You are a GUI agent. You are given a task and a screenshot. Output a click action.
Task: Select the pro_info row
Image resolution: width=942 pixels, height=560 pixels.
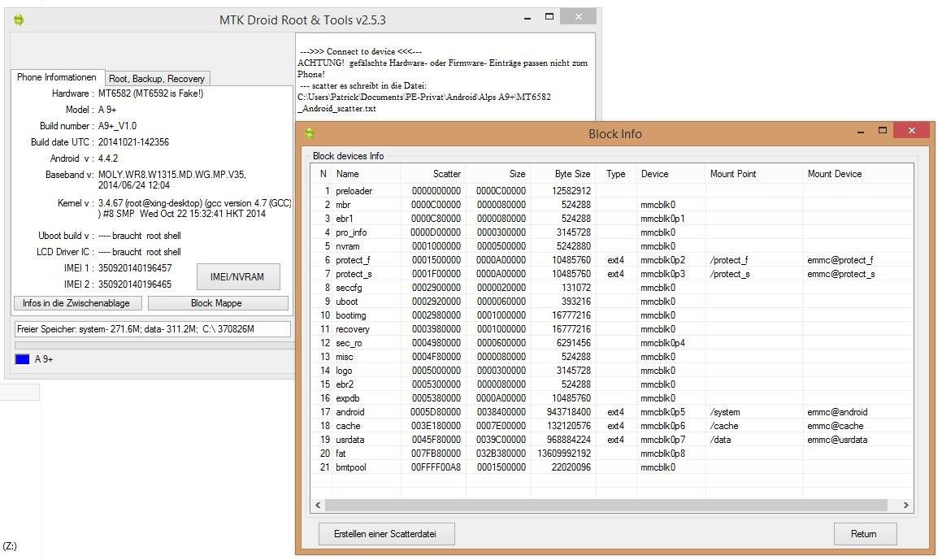pos(612,232)
